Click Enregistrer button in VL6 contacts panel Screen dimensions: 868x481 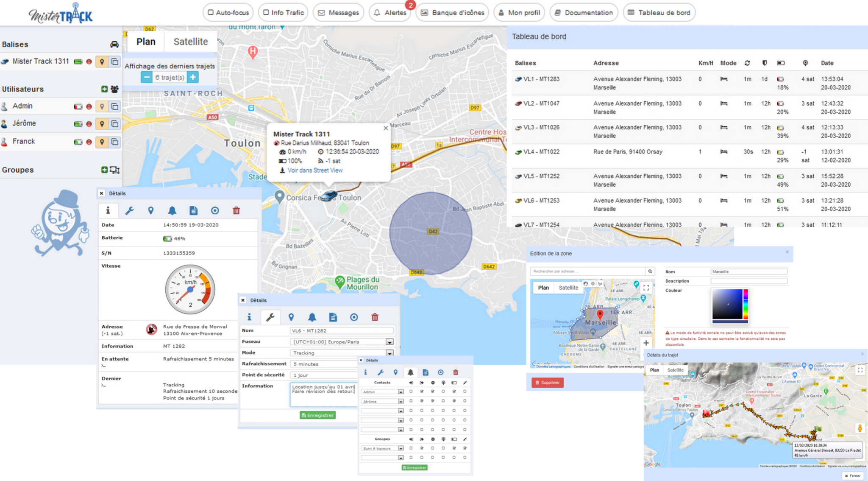(x=414, y=469)
